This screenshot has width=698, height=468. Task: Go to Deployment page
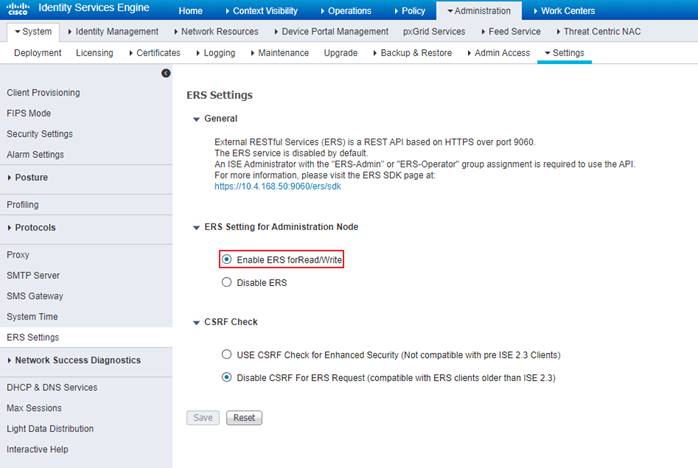pos(38,53)
